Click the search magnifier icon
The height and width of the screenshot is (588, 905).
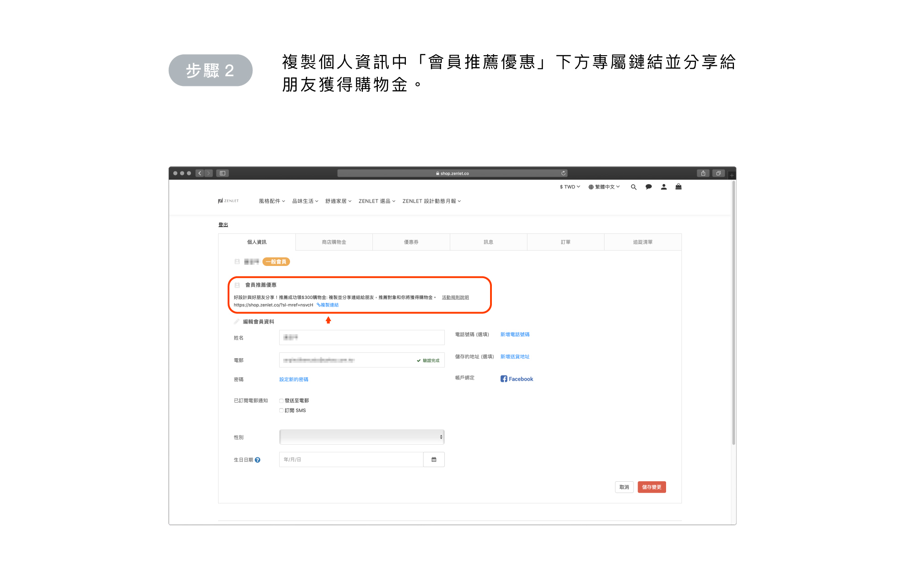click(x=633, y=187)
